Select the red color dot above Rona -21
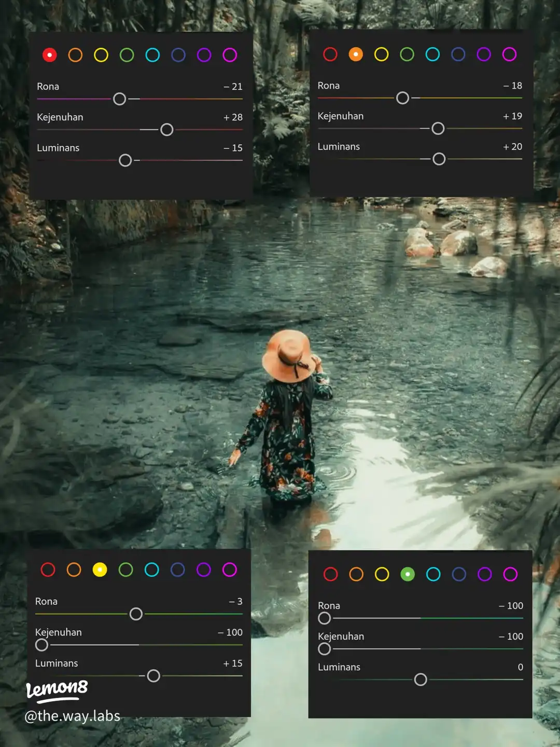Image resolution: width=560 pixels, height=747 pixels. pyautogui.click(x=50, y=55)
